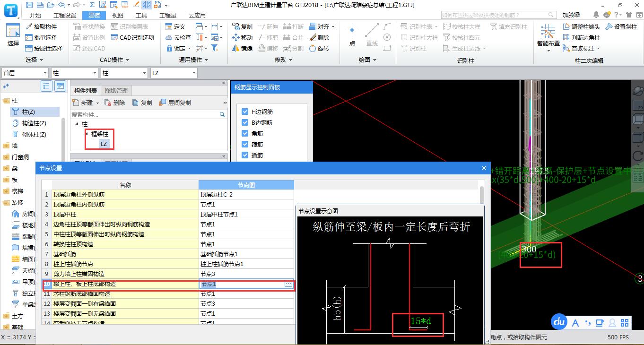644x345 pixels.
Task: Select the LZ item in component tree
Action: pos(104,144)
